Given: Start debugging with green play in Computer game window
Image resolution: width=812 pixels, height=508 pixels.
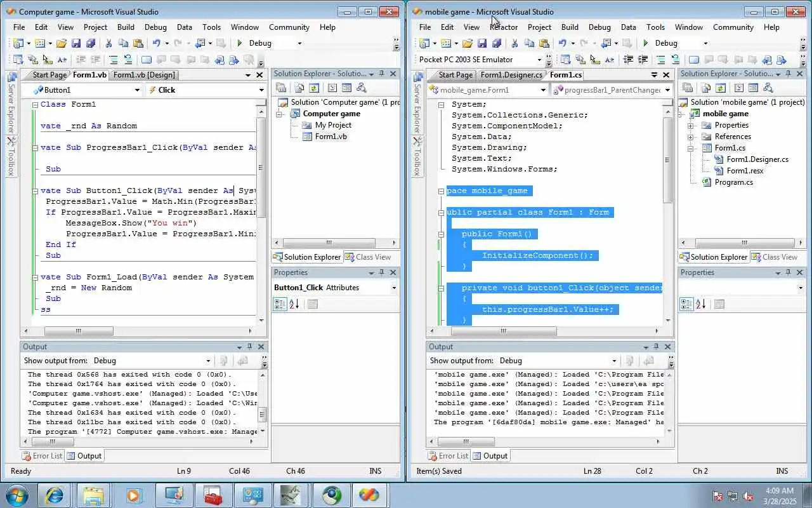Looking at the screenshot, I should coord(239,43).
